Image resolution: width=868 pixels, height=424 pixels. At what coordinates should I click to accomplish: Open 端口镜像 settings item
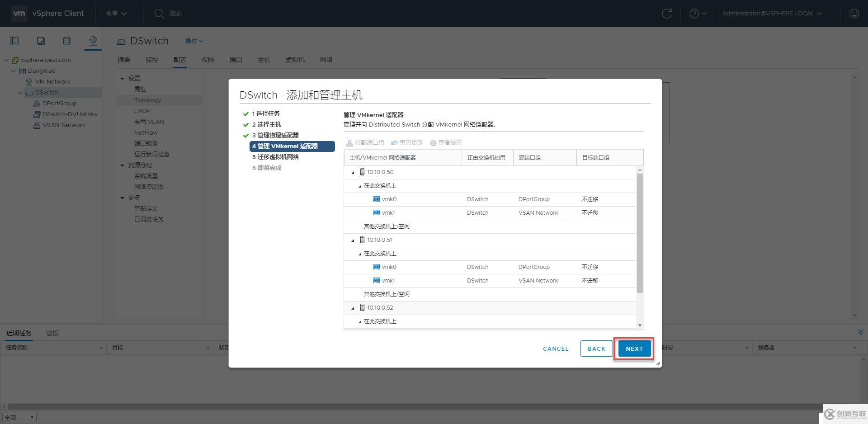tap(146, 143)
